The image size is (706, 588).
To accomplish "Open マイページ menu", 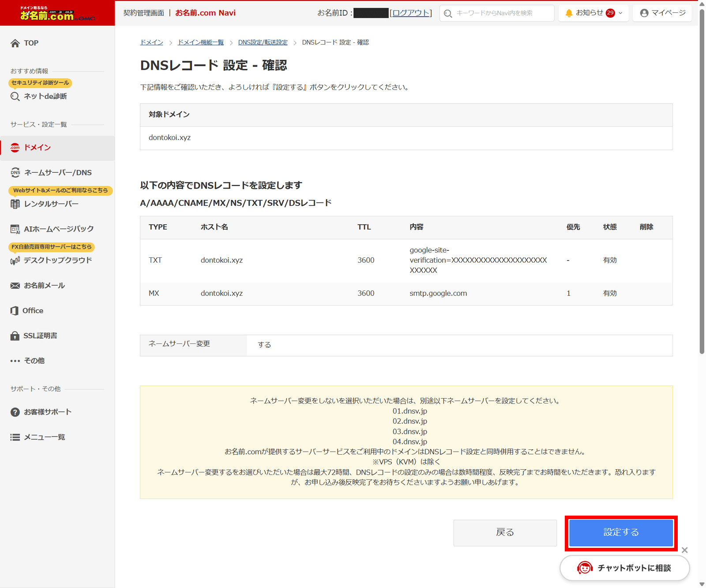I will (662, 13).
